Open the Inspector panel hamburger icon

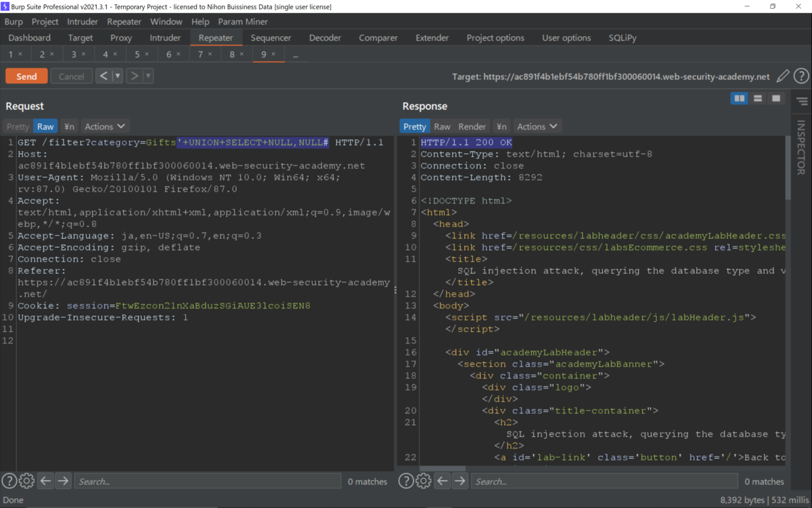(802, 102)
